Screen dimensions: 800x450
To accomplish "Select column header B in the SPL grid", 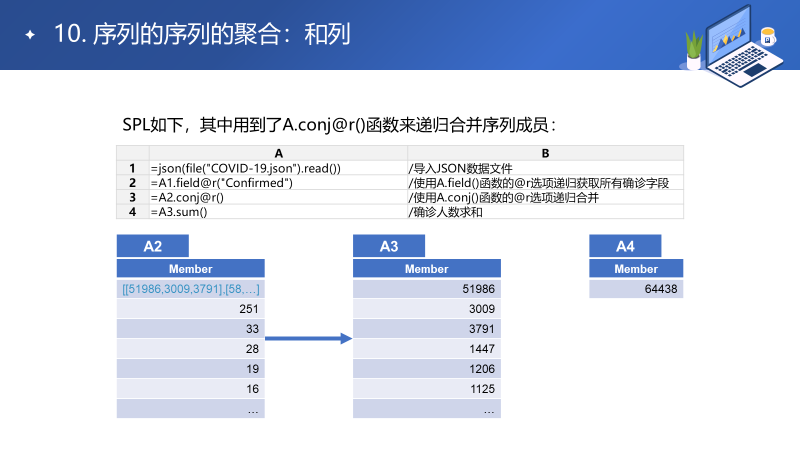I will (x=545, y=153).
